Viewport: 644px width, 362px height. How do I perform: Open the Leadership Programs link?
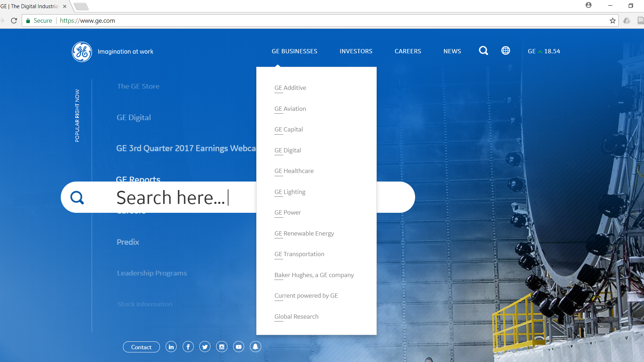[152, 273]
